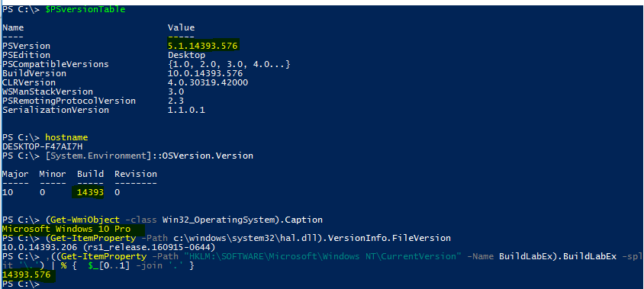Click the Microsoft Windows 10 Pro output
The height and width of the screenshot is (289, 644).
[x=66, y=229]
